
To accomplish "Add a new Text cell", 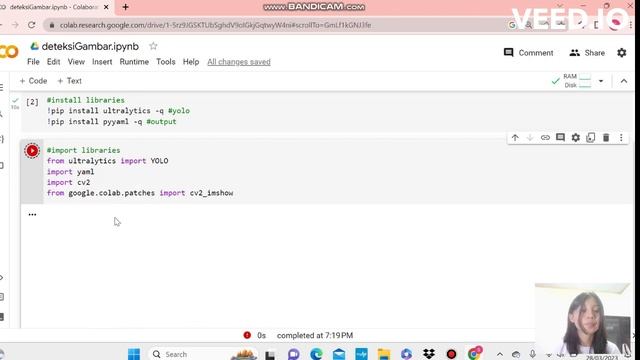I will pyautogui.click(x=69, y=81).
